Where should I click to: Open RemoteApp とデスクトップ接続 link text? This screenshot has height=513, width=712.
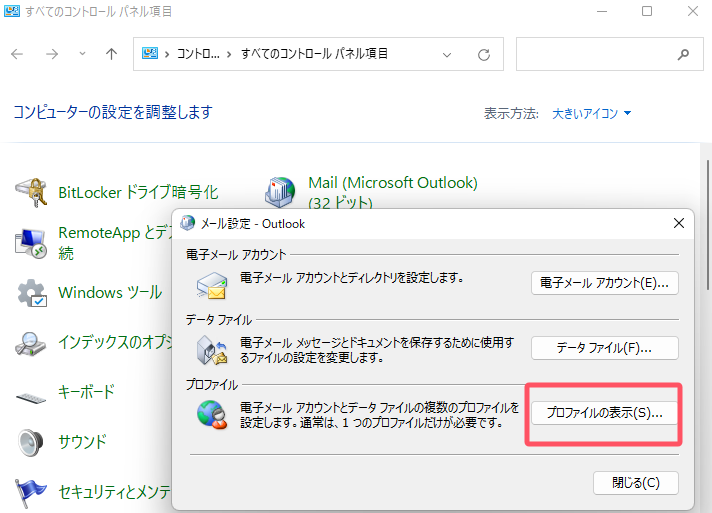[x=115, y=243]
